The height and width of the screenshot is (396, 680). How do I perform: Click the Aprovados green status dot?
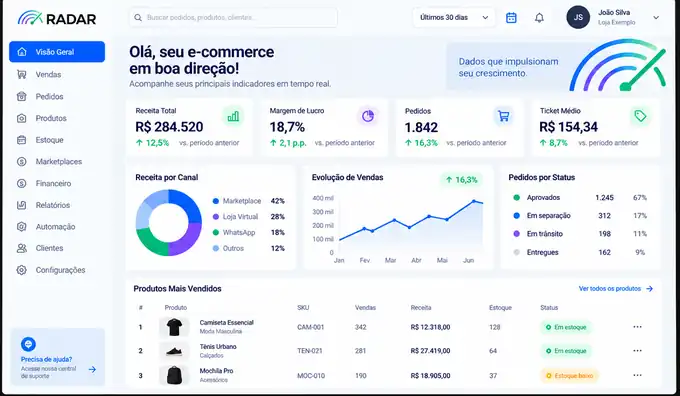(x=517, y=197)
